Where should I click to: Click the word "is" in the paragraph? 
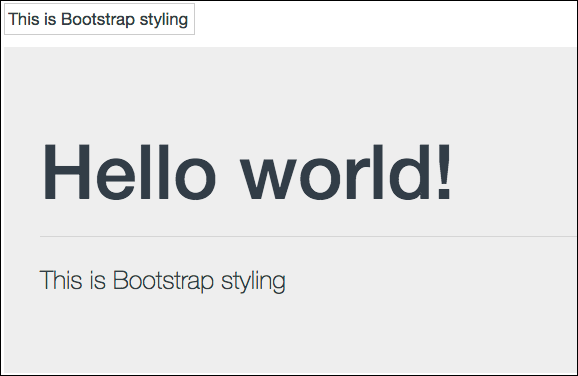[x=98, y=280]
